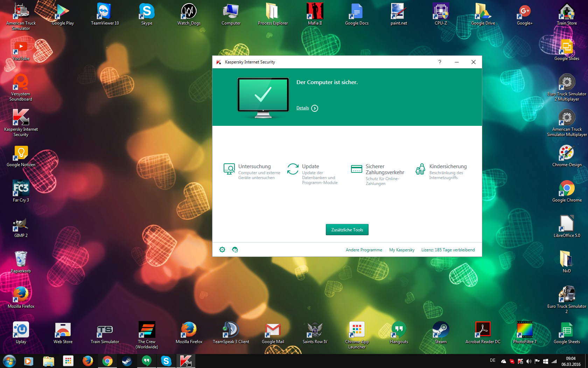Open Kaspersky help question mark
This screenshot has height=368, width=588.
pos(440,62)
